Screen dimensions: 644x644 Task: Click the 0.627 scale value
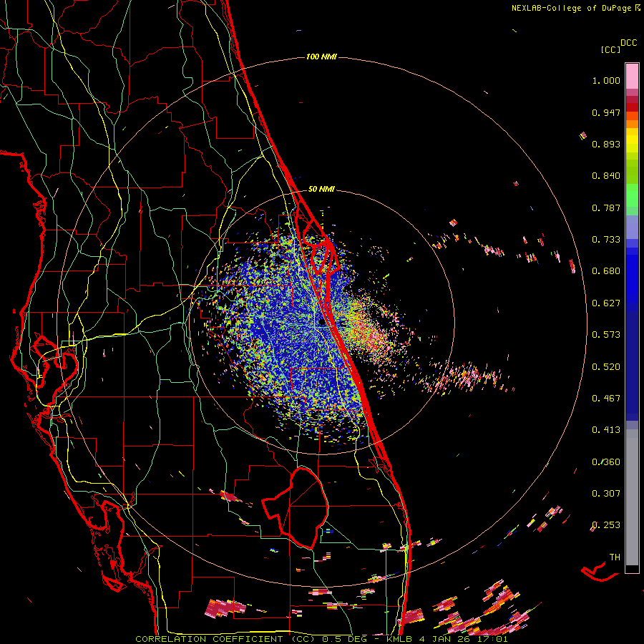(606, 303)
